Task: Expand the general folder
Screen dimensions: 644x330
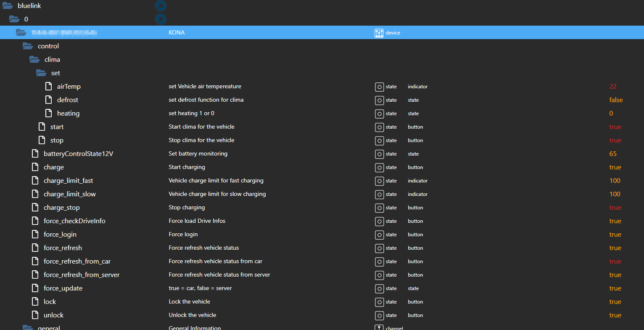Action: tap(28, 327)
